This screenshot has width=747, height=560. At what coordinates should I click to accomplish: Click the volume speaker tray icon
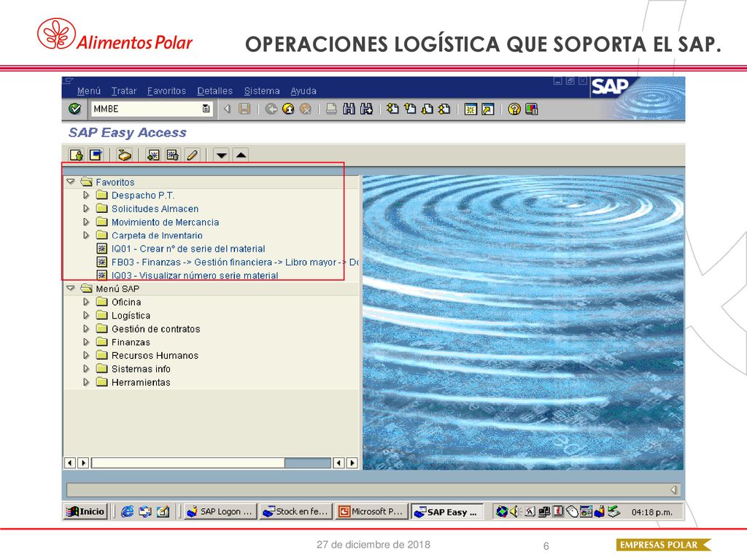point(514,511)
